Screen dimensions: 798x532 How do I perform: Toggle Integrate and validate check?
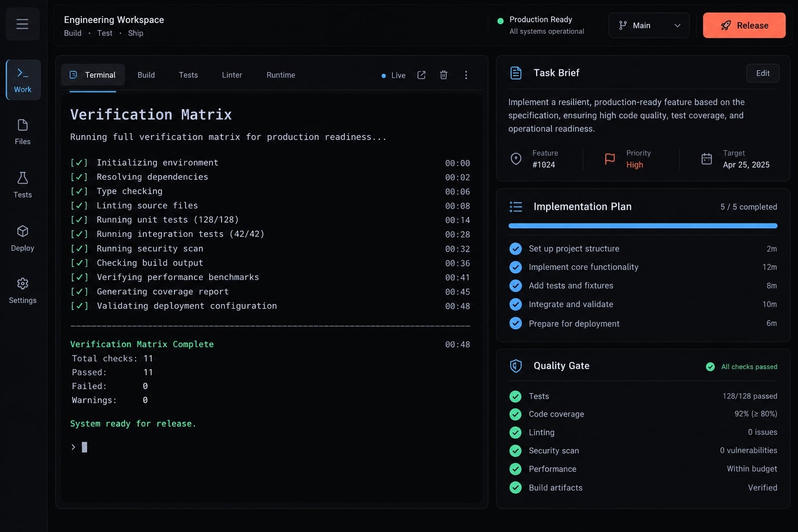(x=515, y=304)
